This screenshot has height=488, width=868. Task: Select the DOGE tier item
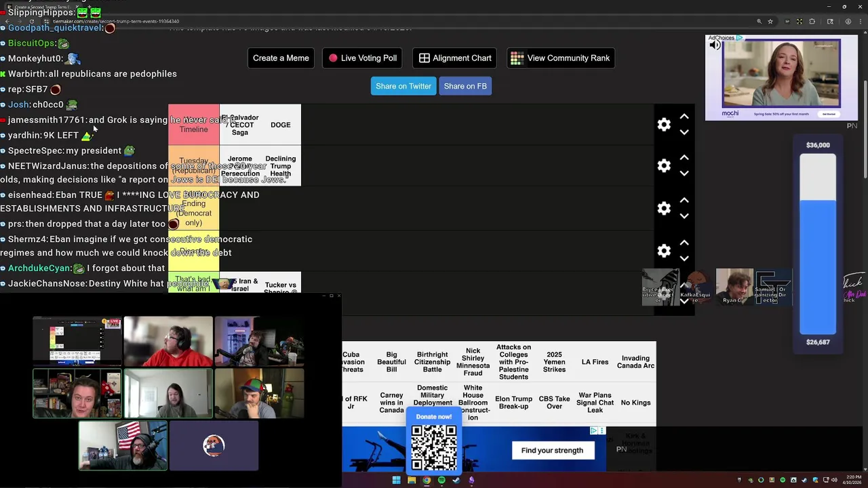point(281,125)
